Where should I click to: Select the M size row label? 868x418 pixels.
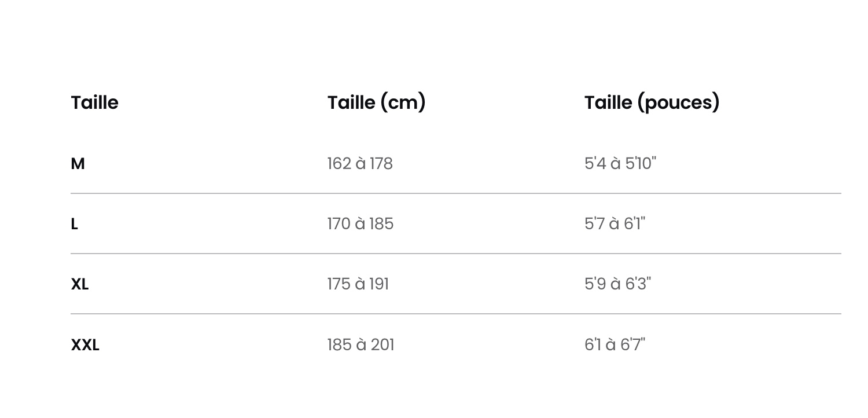coord(78,164)
